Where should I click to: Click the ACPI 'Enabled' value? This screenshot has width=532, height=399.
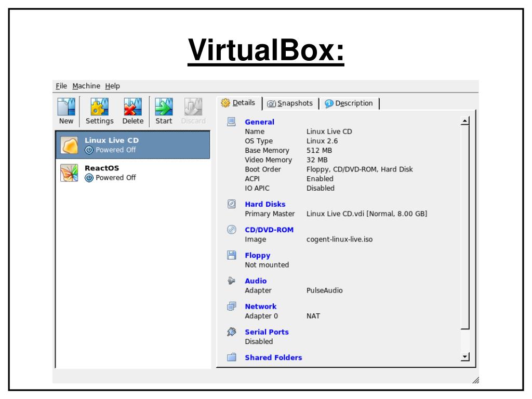[320, 179]
